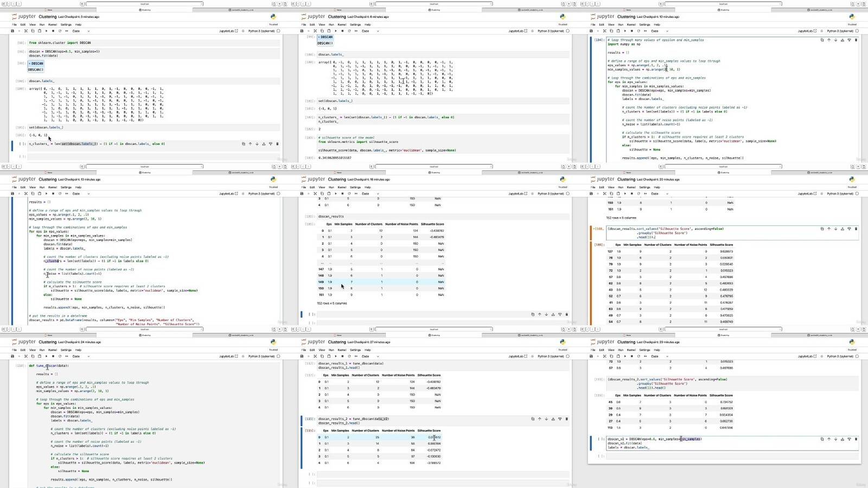
Task: Delete the dbscan_v2 cell with trash icon
Action: pyautogui.click(x=856, y=439)
